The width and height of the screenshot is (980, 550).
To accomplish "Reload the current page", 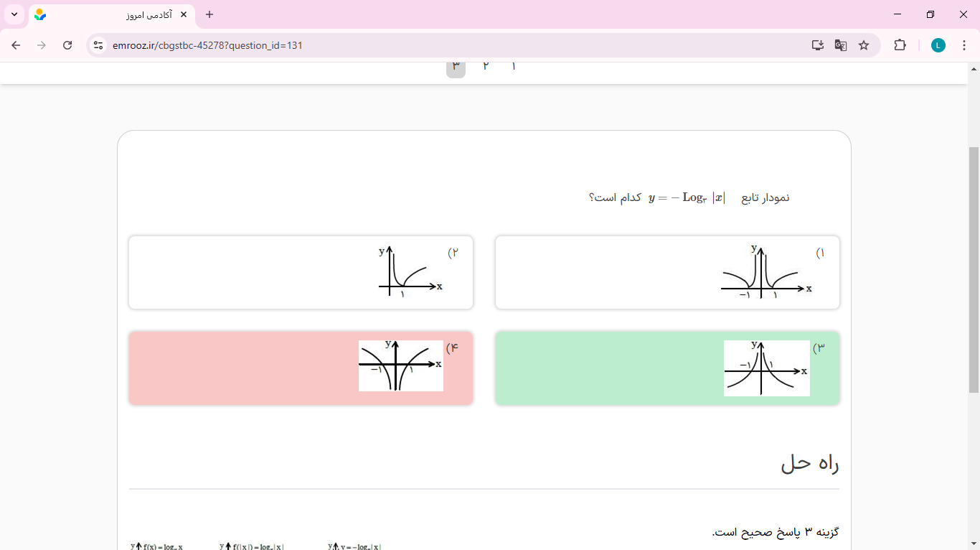I will click(x=67, y=45).
